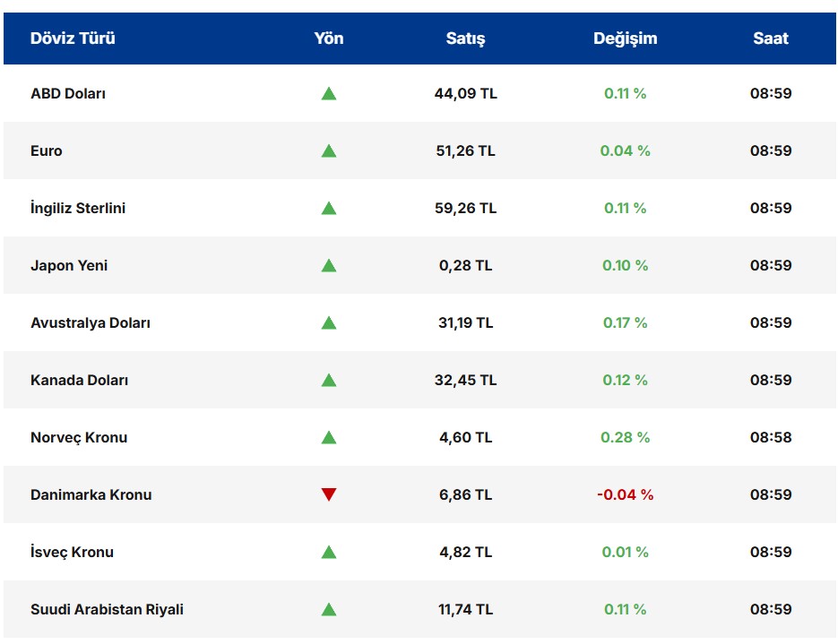838x644 pixels.
Task: Click the green up arrow for ABD Doları
Action: pos(329,93)
